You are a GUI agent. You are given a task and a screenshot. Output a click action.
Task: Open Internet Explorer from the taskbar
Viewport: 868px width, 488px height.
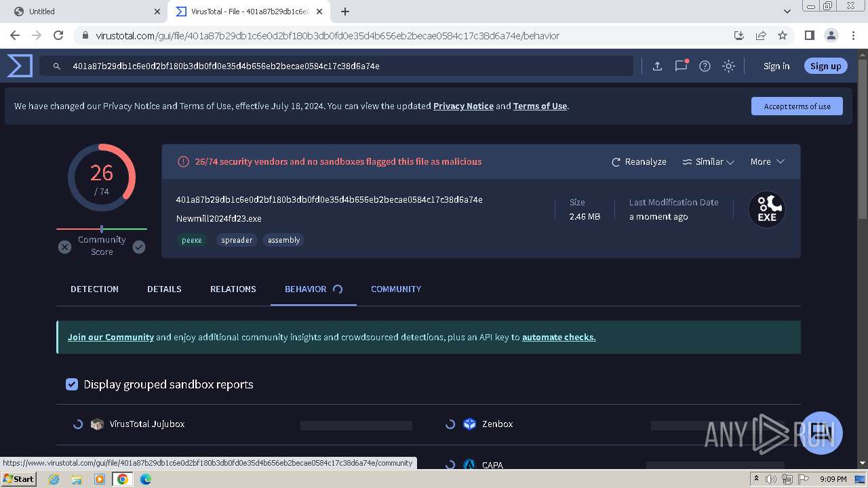click(x=54, y=479)
